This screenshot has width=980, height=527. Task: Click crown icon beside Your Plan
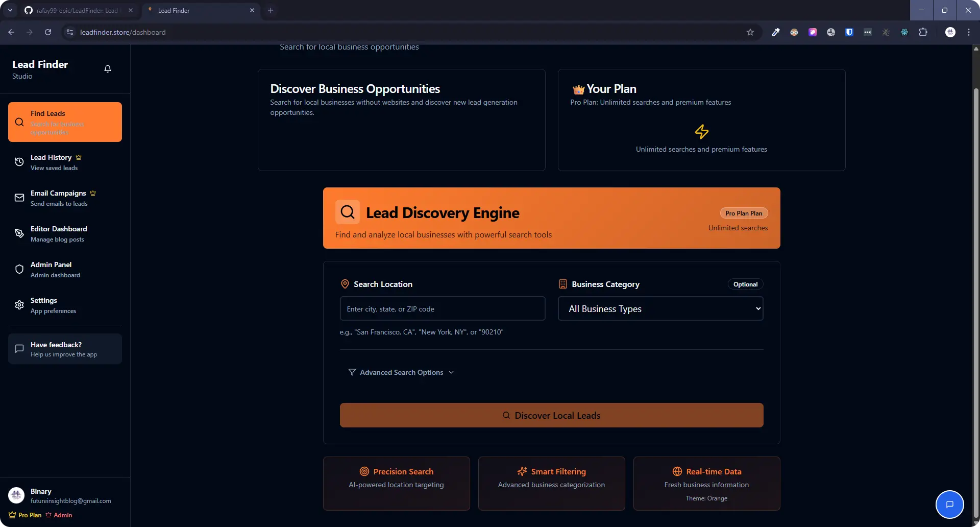click(578, 89)
